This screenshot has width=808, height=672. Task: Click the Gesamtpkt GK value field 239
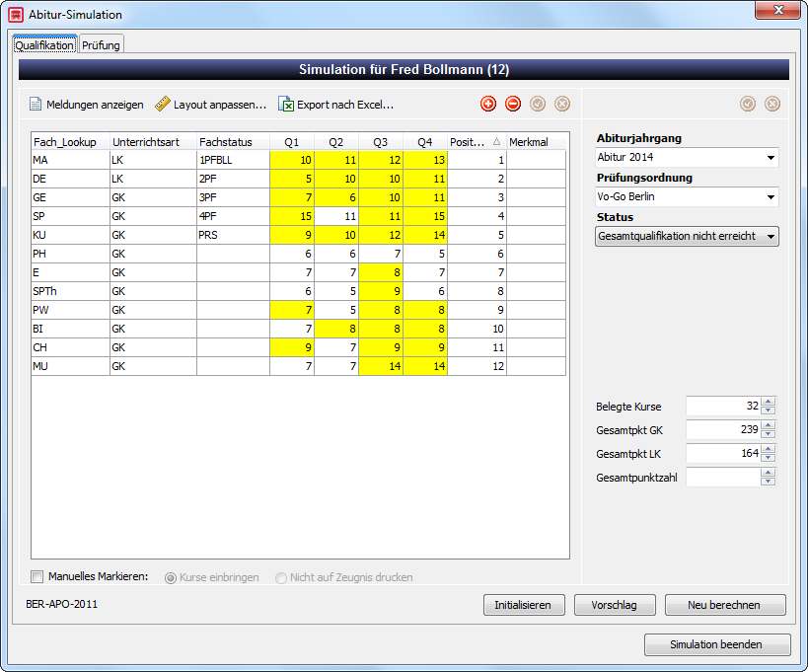(723, 430)
